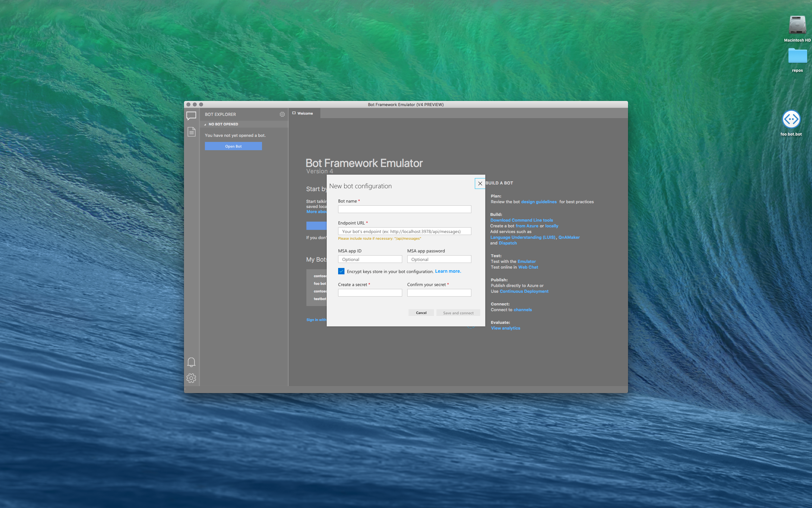This screenshot has height=508, width=812.
Task: Open the channels link
Action: (522, 310)
